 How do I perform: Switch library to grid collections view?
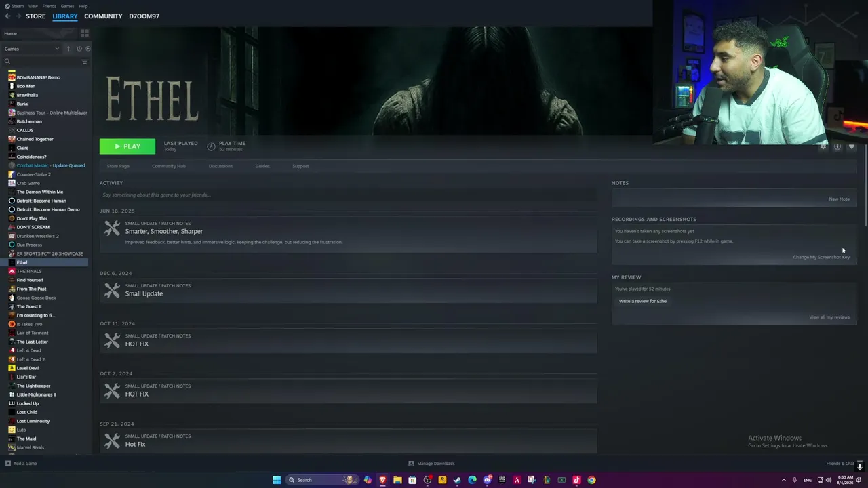pyautogui.click(x=85, y=33)
